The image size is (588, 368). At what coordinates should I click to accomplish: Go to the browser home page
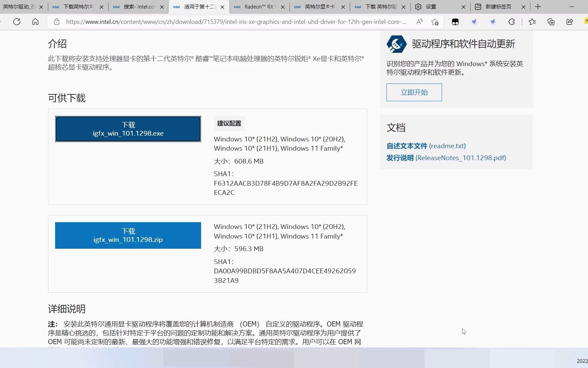[x=35, y=22]
